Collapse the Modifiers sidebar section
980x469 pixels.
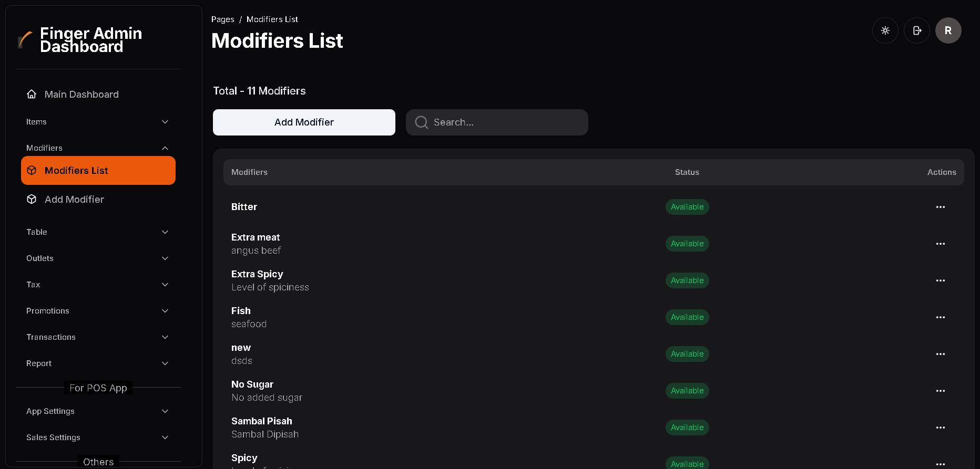[x=165, y=148]
